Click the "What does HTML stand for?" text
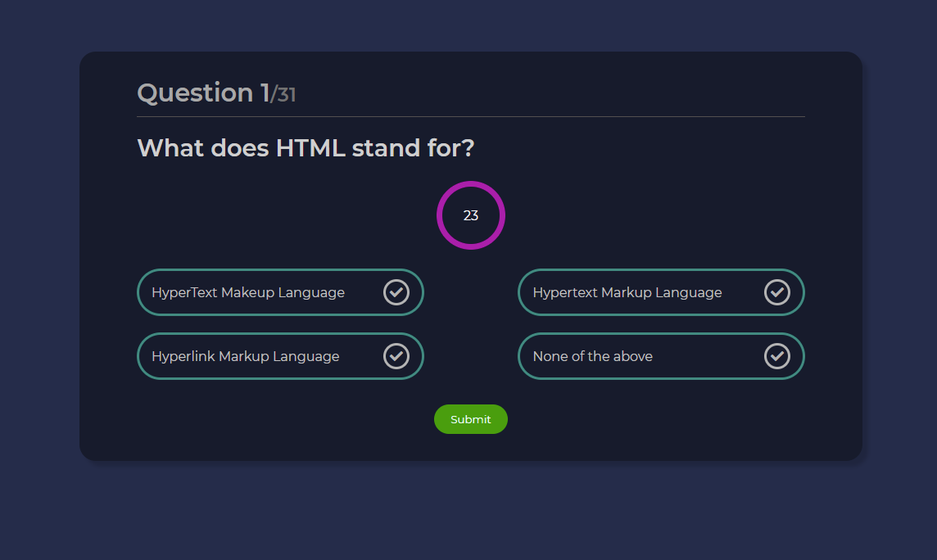 click(x=306, y=148)
